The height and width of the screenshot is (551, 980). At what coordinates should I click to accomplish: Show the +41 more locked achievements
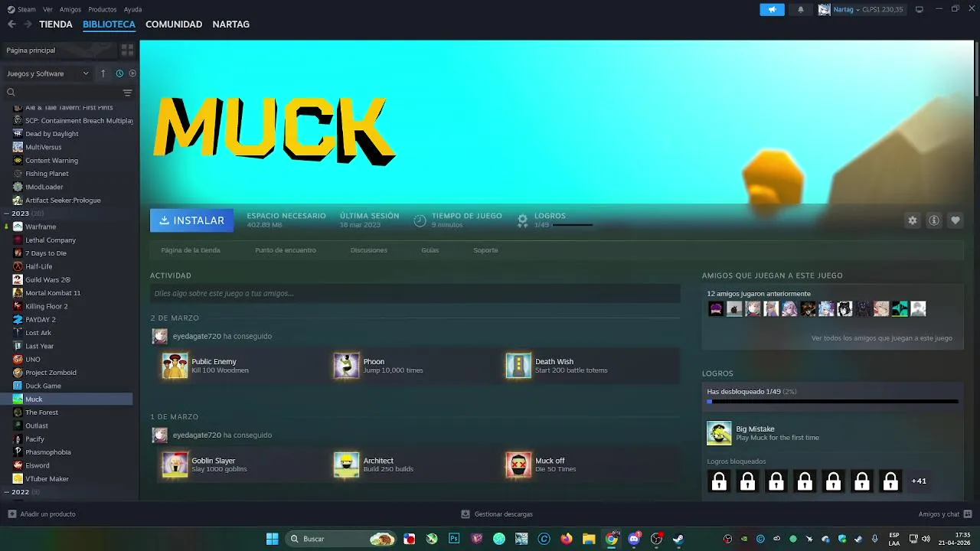coord(919,481)
